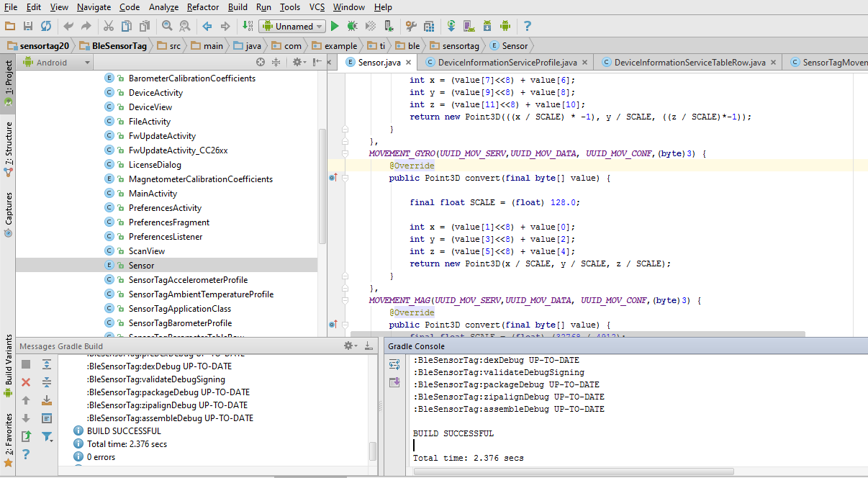Click the Make Project build icon
The width and height of the screenshot is (868, 478).
(248, 26)
